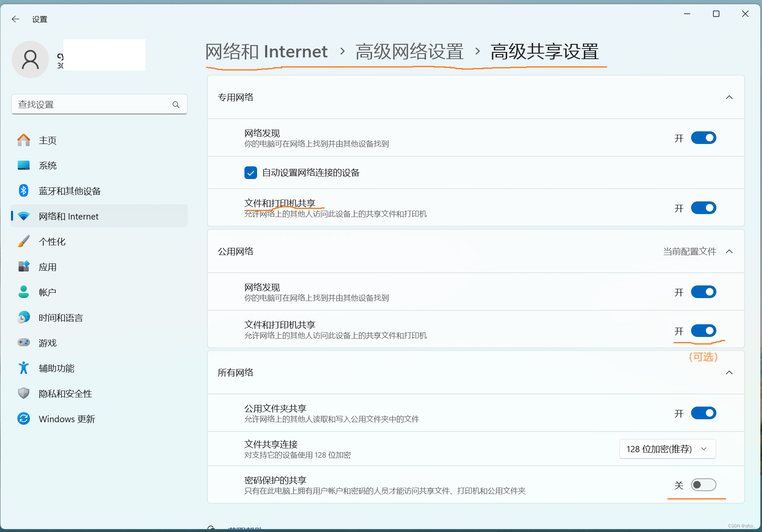This screenshot has height=532, width=762.
Task: Click the 文件共享连接 row title
Action: [x=271, y=444]
